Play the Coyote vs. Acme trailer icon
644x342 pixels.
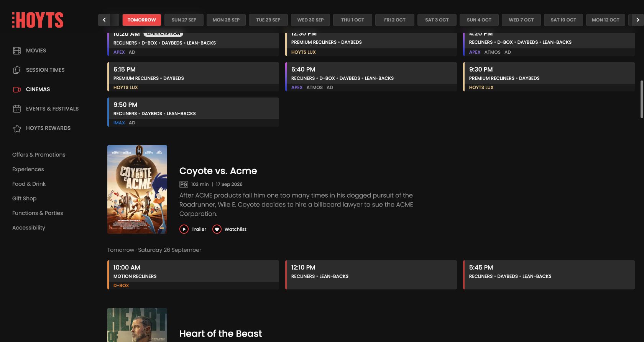[x=184, y=229]
